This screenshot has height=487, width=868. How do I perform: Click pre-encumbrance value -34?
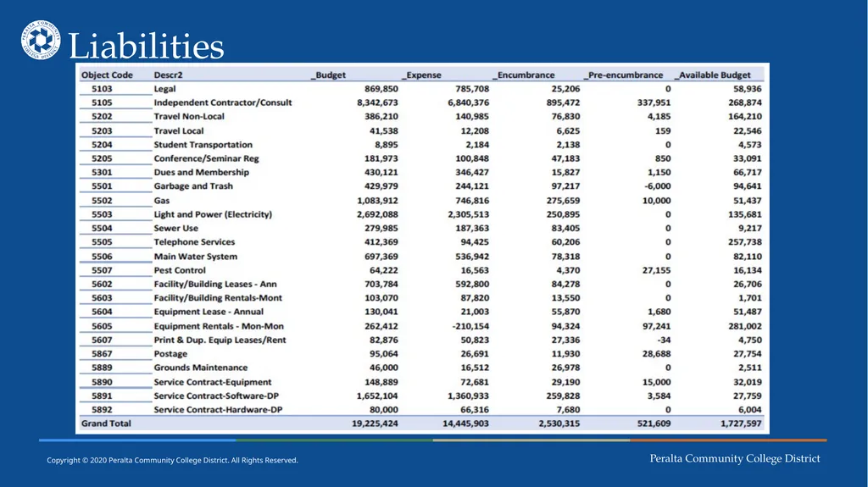coord(664,340)
